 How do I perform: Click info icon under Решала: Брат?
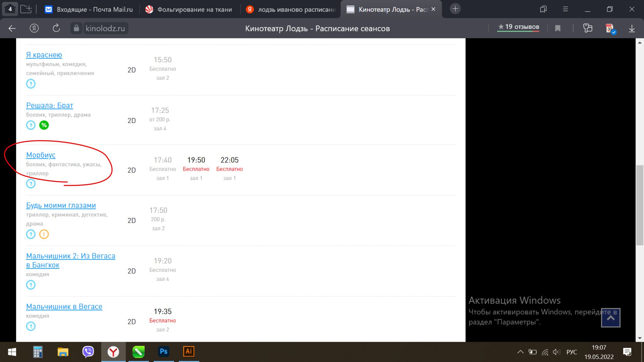click(31, 125)
